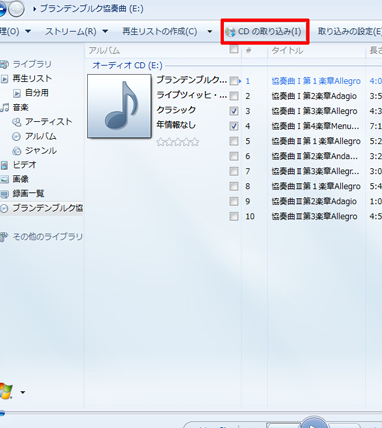Select 録画一覧 in sidebar
The width and height of the screenshot is (382, 428).
(28, 193)
